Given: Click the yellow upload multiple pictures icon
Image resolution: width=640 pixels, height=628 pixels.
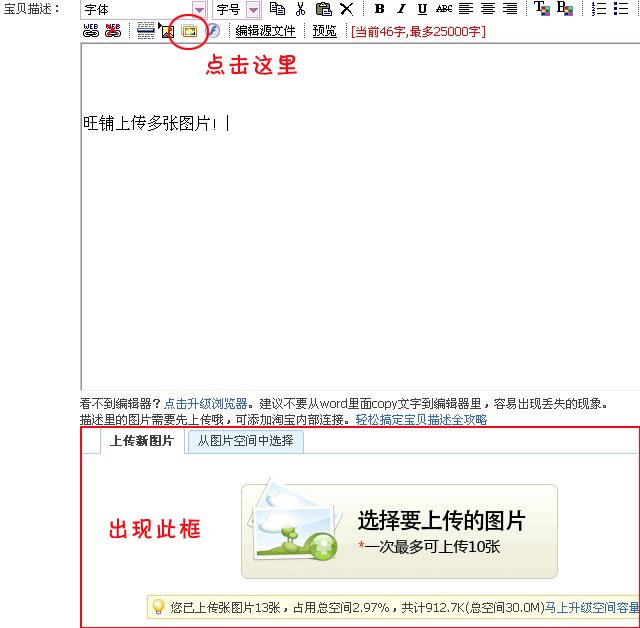Looking at the screenshot, I should 189,31.
